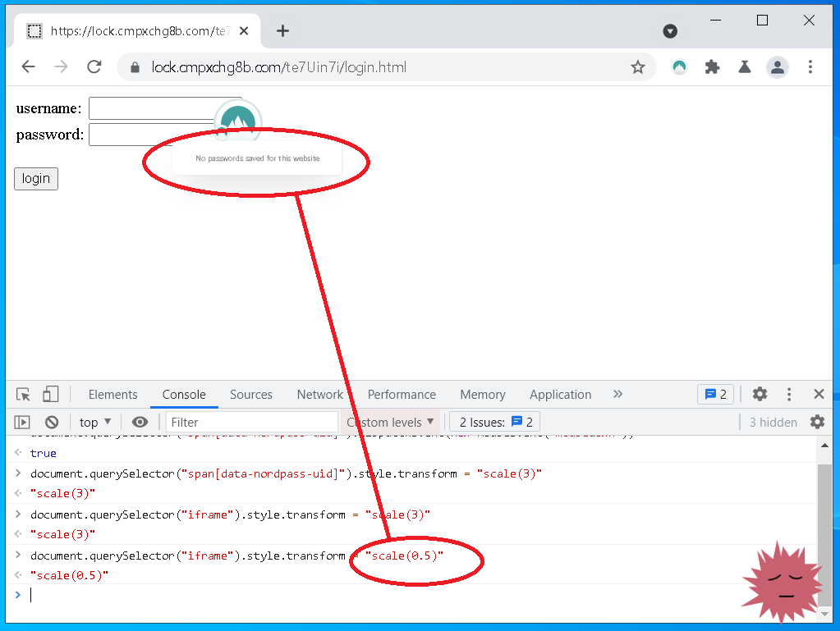The image size is (840, 631).
Task: Click the span[data-nordpass-uid] scale(3) command line
Action: [x=286, y=473]
